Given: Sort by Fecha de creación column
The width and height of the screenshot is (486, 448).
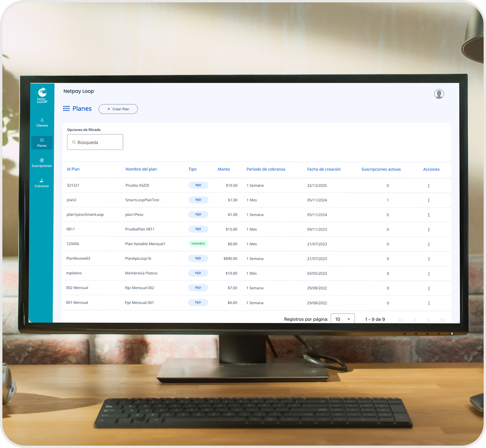Looking at the screenshot, I should 324,169.
